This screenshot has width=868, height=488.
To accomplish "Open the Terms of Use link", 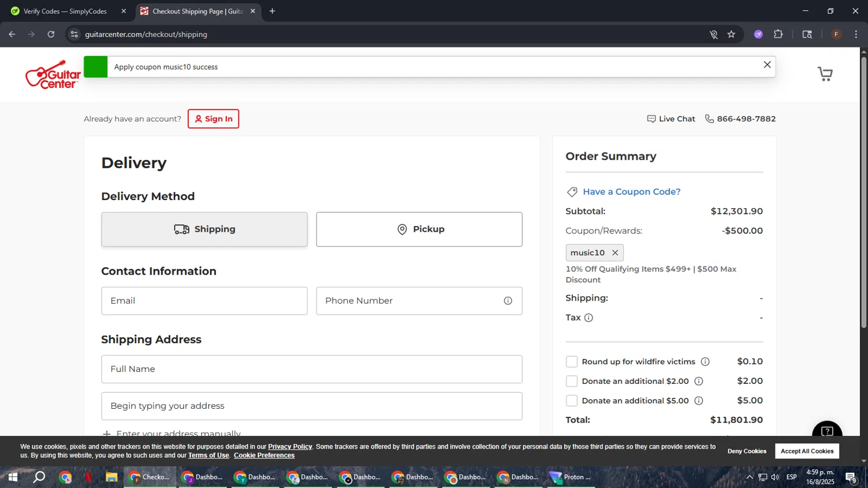I will 208,456.
